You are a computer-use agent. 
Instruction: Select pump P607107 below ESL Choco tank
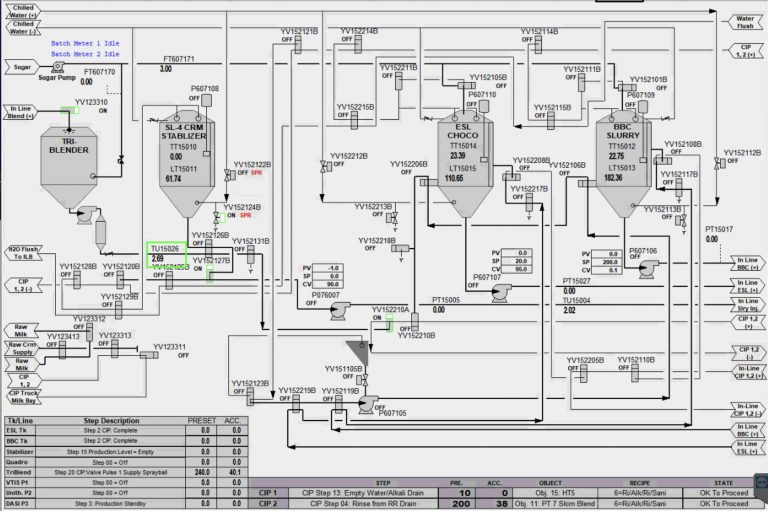pyautogui.click(x=501, y=293)
